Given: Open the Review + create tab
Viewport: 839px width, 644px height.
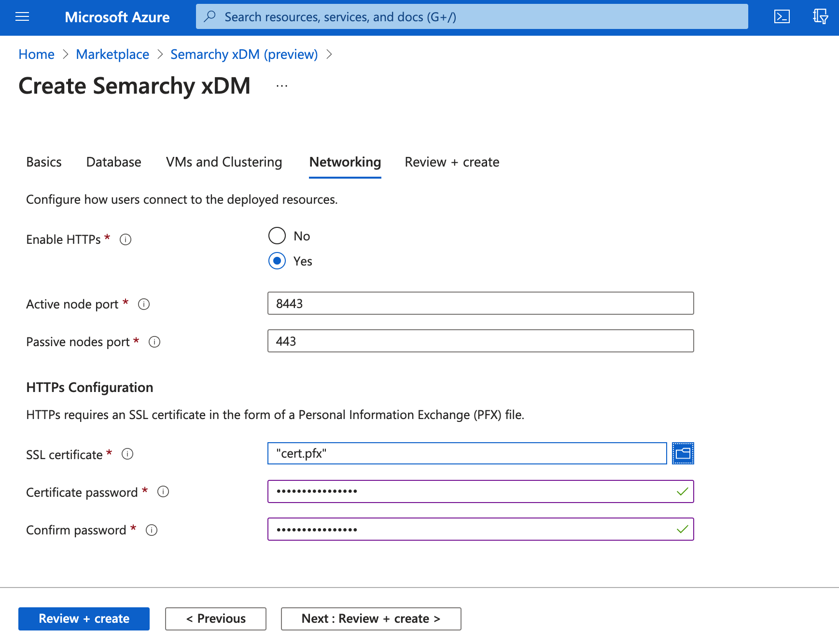Looking at the screenshot, I should (452, 162).
